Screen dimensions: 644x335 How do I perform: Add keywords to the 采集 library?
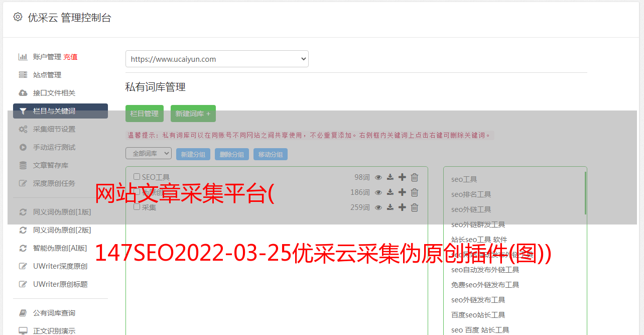tap(402, 207)
